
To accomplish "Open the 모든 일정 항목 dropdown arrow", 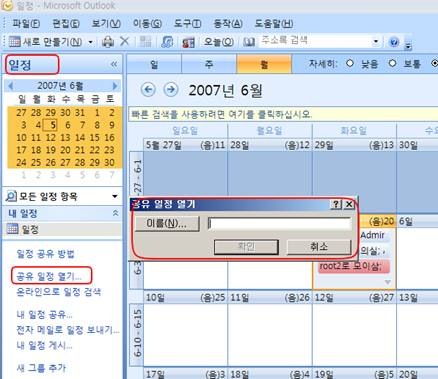I will pos(115,196).
